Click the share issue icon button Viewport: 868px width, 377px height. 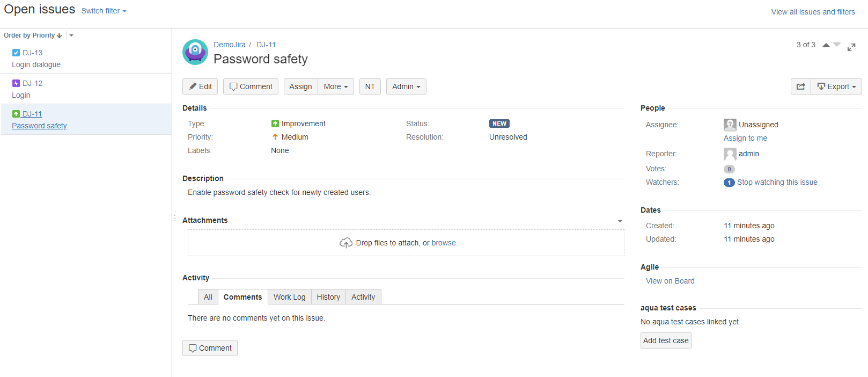pyautogui.click(x=800, y=86)
